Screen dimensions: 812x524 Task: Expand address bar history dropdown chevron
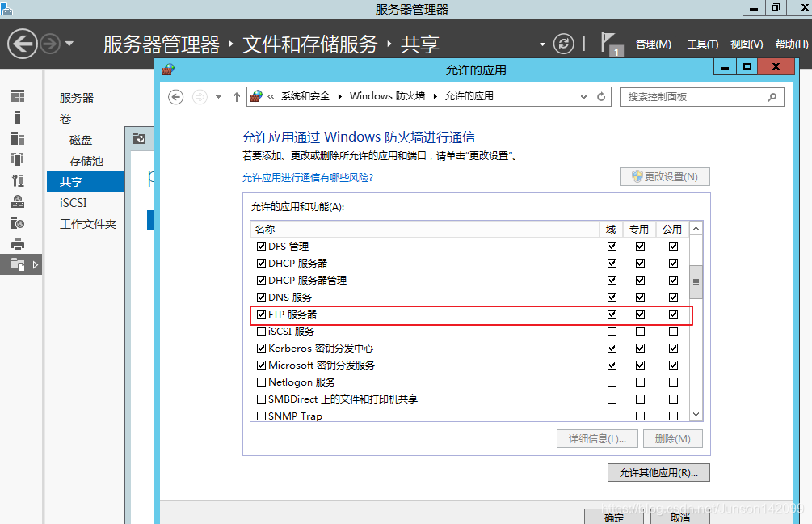[583, 97]
